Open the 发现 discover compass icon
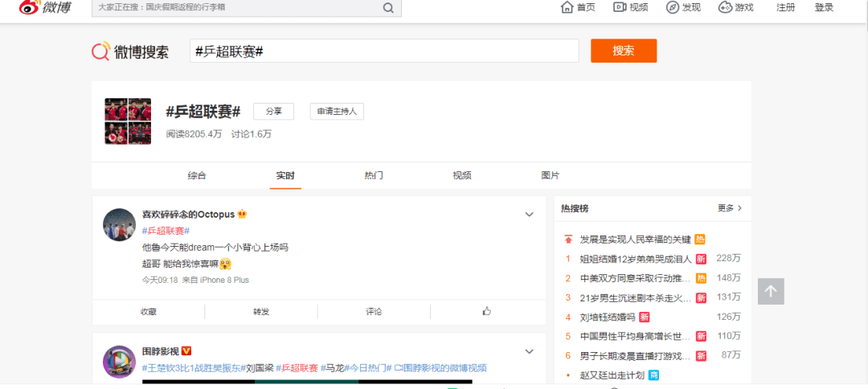 coord(673,7)
